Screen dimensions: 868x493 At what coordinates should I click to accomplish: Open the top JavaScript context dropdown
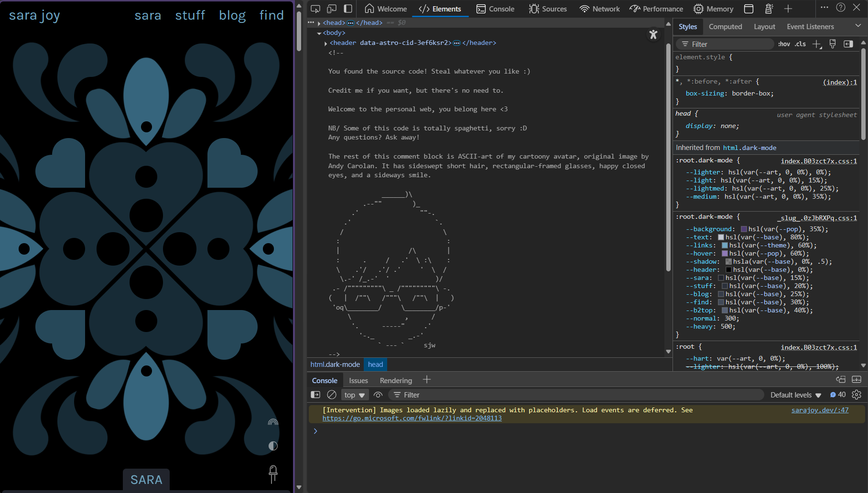tap(355, 395)
